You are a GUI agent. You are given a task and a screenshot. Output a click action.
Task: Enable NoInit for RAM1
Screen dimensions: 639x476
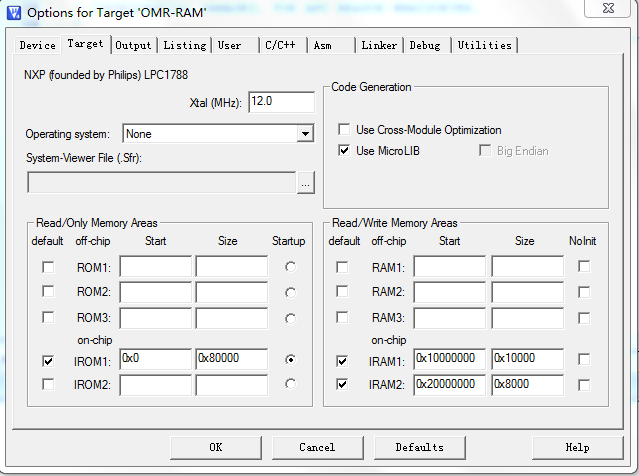click(584, 267)
